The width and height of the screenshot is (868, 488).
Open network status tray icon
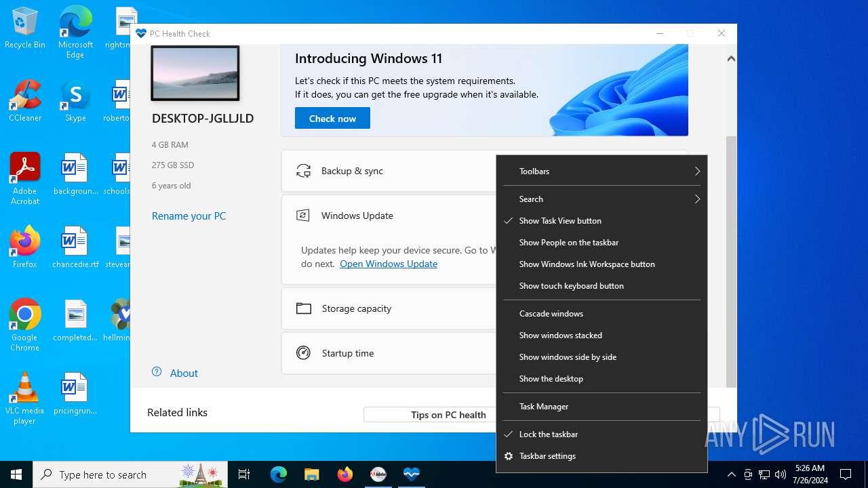coord(764,474)
